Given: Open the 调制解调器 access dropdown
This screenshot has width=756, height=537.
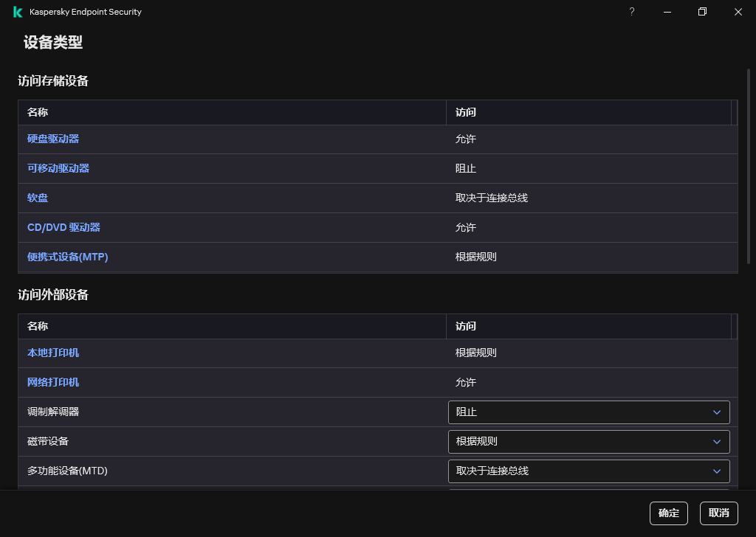Looking at the screenshot, I should coord(588,412).
